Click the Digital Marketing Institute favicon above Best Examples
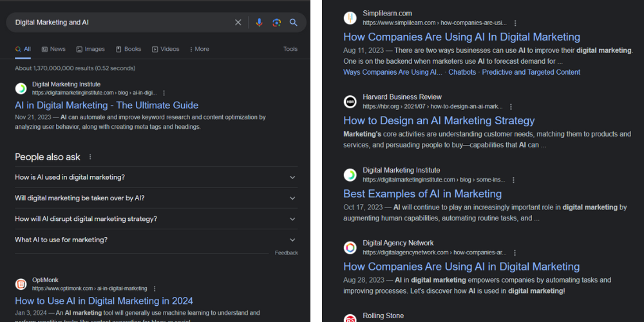 (x=350, y=175)
